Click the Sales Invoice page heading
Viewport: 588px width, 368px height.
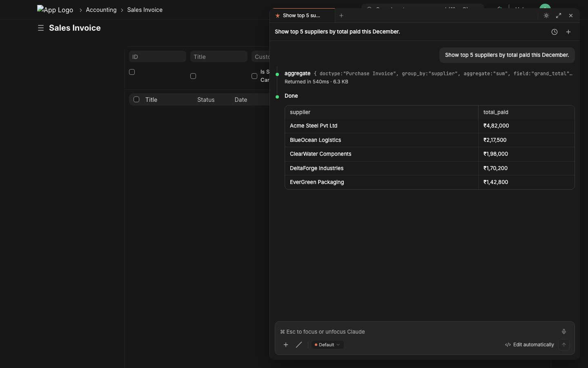(75, 28)
